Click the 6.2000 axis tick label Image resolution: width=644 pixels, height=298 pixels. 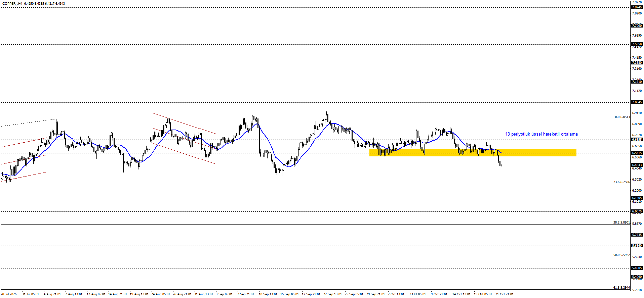click(637, 191)
